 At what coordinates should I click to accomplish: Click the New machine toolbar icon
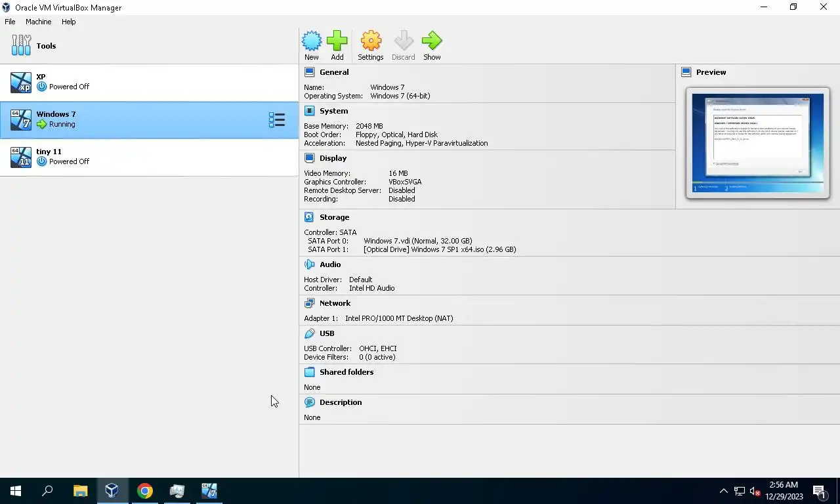(312, 41)
